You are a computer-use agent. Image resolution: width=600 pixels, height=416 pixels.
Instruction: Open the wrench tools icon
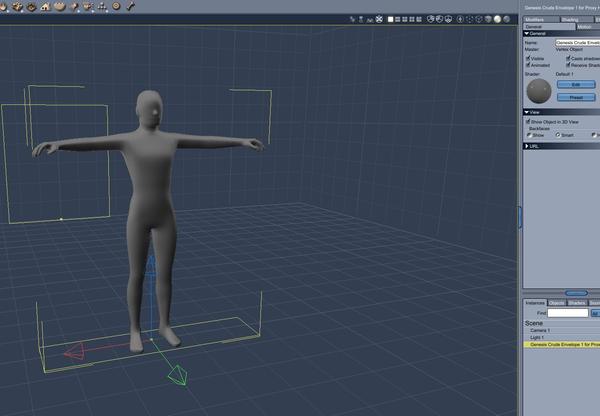(131, 6)
